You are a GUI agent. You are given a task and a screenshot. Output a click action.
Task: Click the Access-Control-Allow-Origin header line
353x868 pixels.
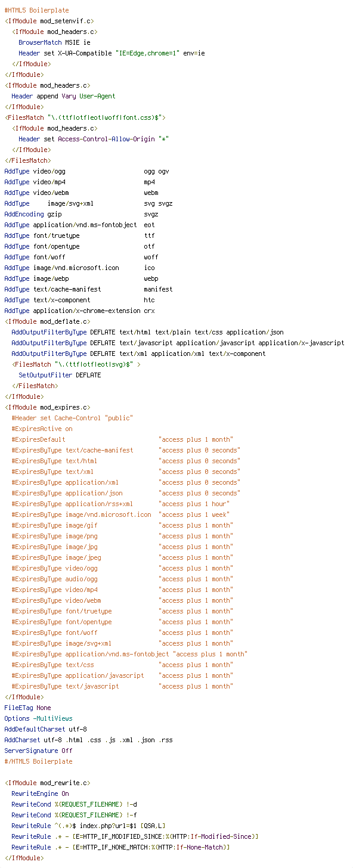click(x=94, y=139)
